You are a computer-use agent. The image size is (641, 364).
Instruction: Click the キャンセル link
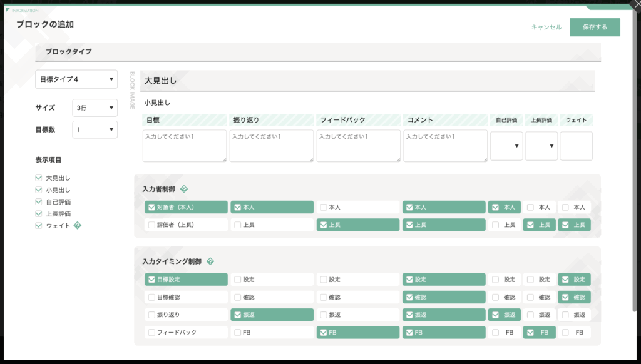click(546, 28)
